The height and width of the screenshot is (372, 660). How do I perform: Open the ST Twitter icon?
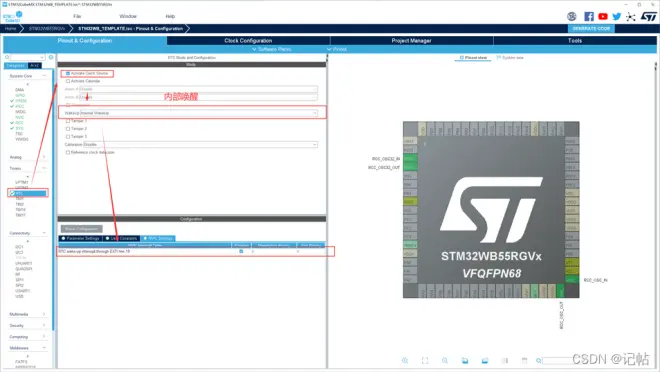tap(617, 16)
